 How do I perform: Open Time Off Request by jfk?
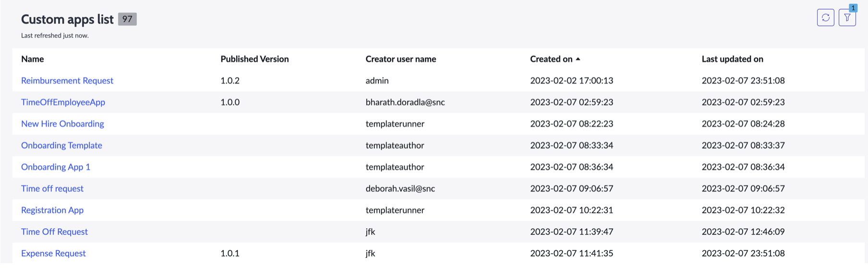point(54,231)
